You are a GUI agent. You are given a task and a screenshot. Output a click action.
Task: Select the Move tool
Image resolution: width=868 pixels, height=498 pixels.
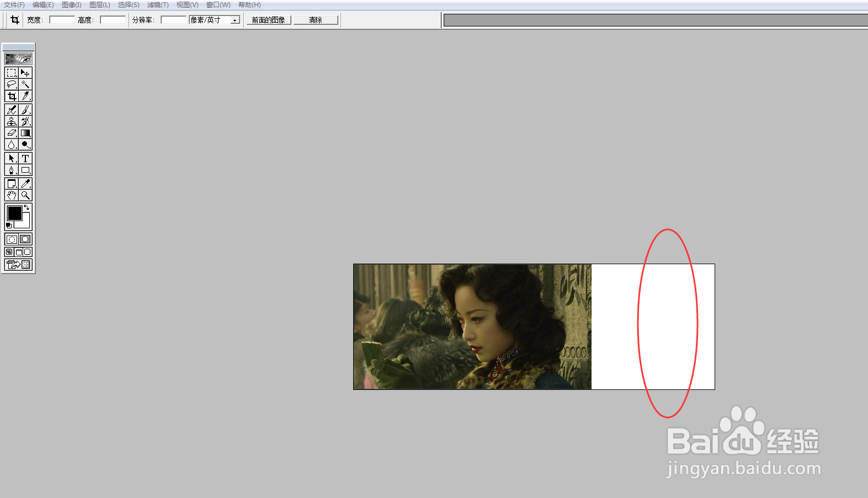point(25,73)
